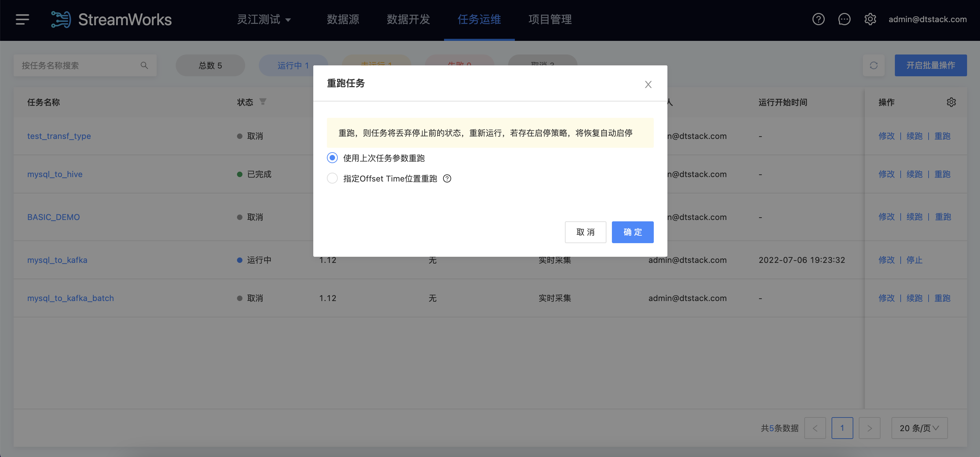Open the chat message icon
The image size is (980, 457).
click(844, 19)
